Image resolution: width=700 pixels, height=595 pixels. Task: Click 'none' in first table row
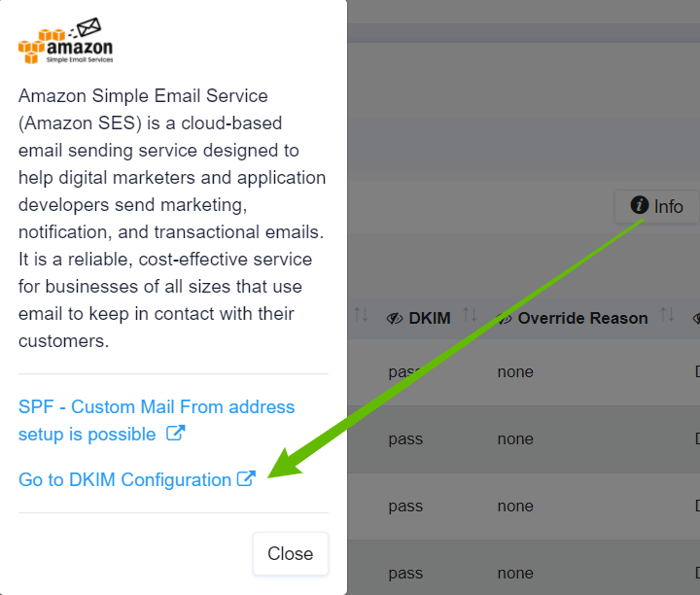pos(515,371)
